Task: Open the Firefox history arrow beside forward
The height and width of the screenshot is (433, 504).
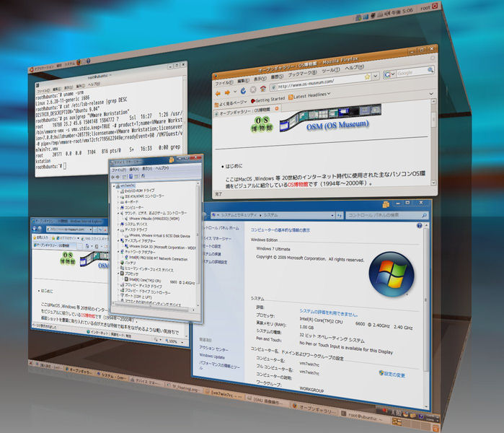Action: point(235,92)
